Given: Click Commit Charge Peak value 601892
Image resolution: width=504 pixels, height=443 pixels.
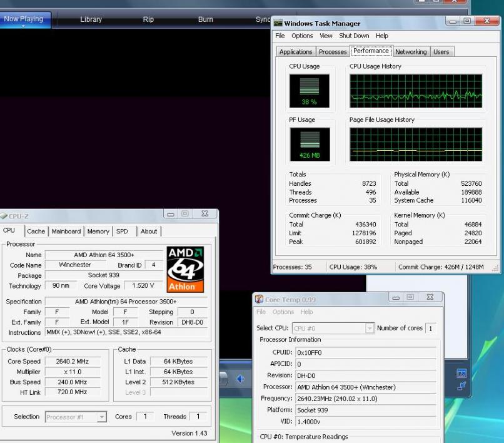Looking at the screenshot, I should pyautogui.click(x=365, y=242).
